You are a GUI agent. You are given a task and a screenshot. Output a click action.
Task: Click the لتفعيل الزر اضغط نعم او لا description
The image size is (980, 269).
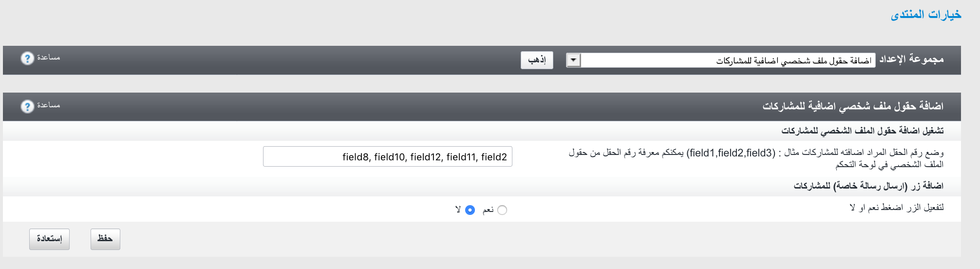pos(897,208)
